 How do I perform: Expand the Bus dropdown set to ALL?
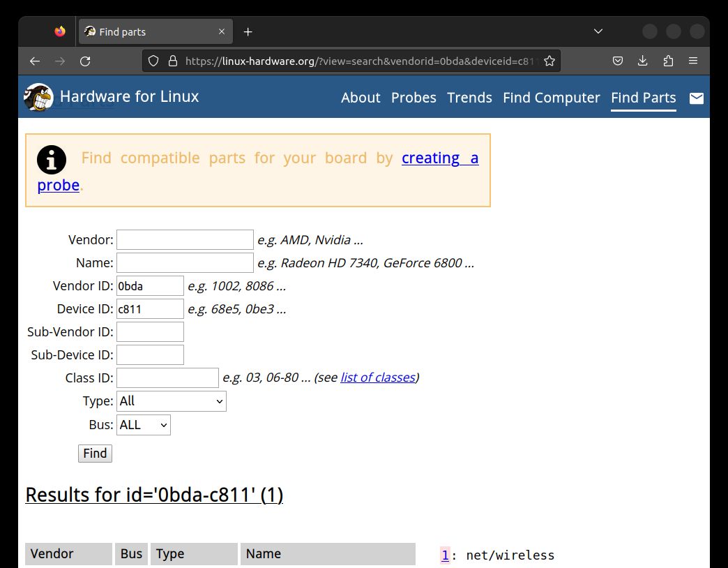tap(143, 425)
